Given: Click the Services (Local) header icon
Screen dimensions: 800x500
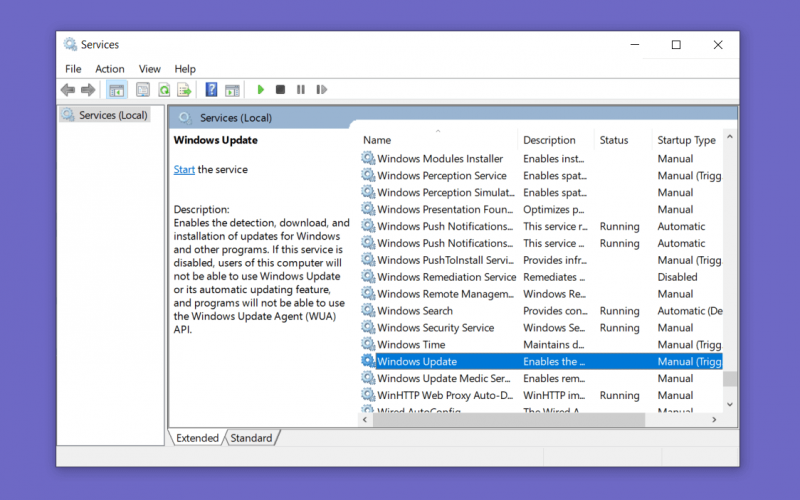Looking at the screenshot, I should 185,118.
